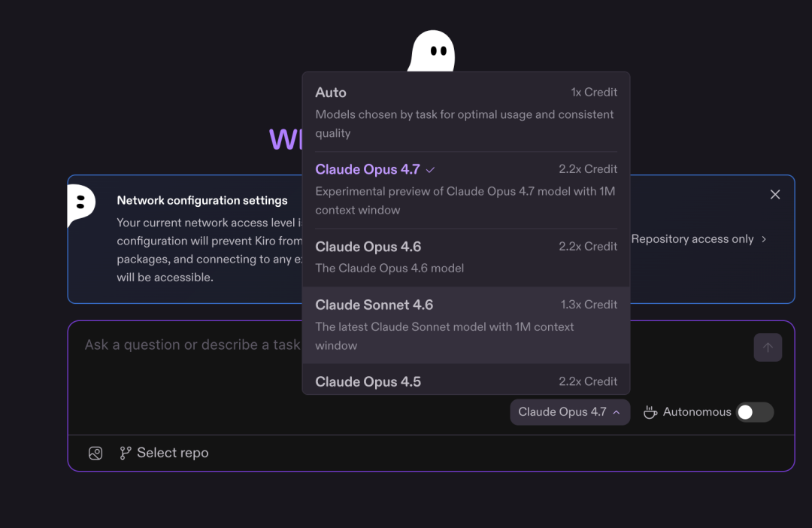Choose Claude Opus 4.7 in model list
This screenshot has height=528, width=812.
[x=466, y=190]
